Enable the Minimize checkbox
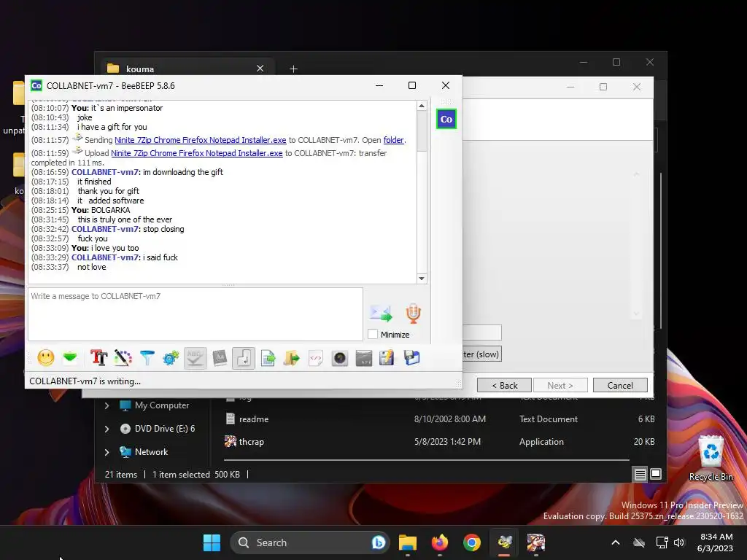The width and height of the screenshot is (747, 560). point(373,334)
